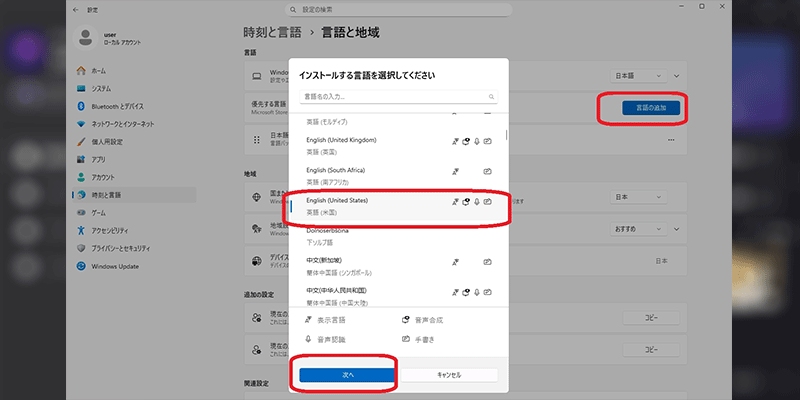This screenshot has height=400, width=800.
Task: Open アプリ in the sidebar
Action: pyautogui.click(x=135, y=160)
